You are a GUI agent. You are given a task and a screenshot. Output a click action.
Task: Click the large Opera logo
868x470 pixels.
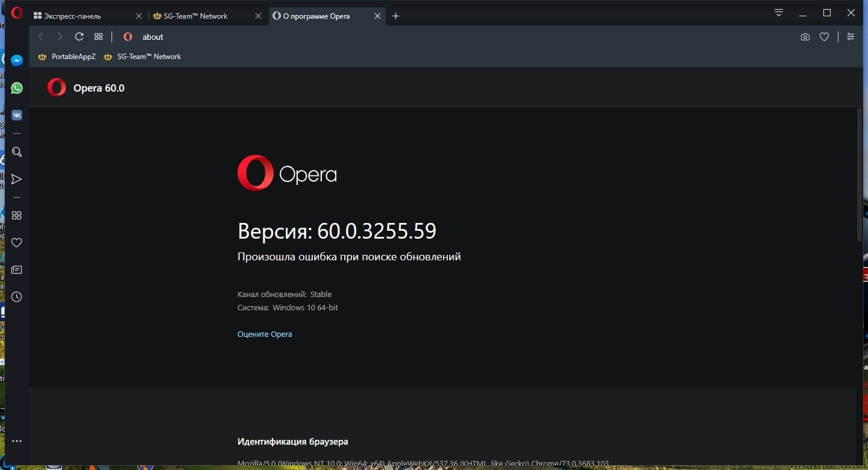click(287, 174)
